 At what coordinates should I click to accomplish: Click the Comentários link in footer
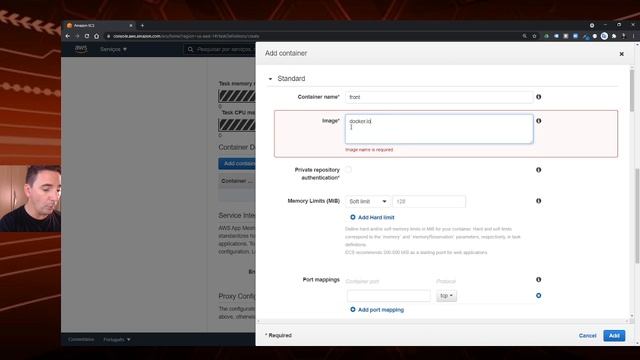click(x=81, y=339)
